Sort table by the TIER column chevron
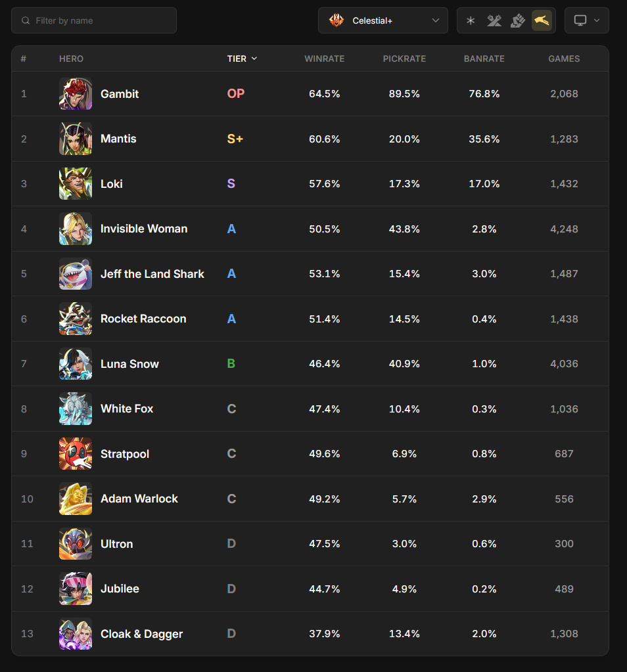 tap(254, 58)
